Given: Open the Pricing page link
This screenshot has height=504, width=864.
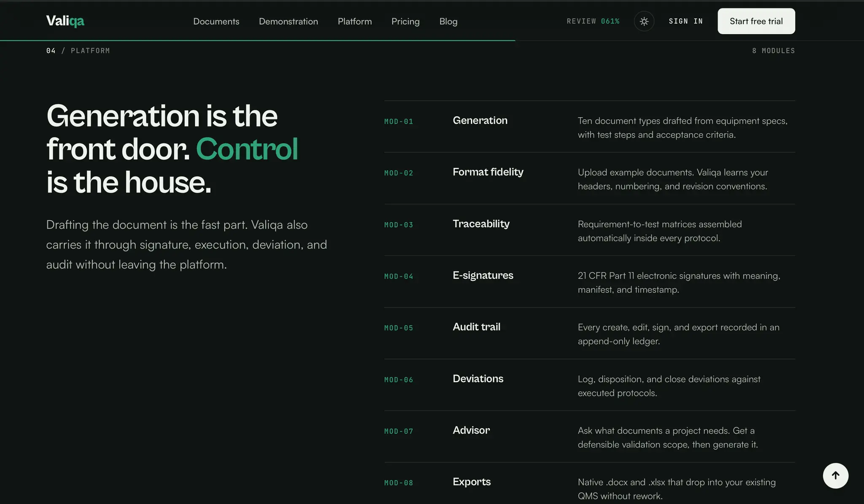Looking at the screenshot, I should [x=405, y=21].
